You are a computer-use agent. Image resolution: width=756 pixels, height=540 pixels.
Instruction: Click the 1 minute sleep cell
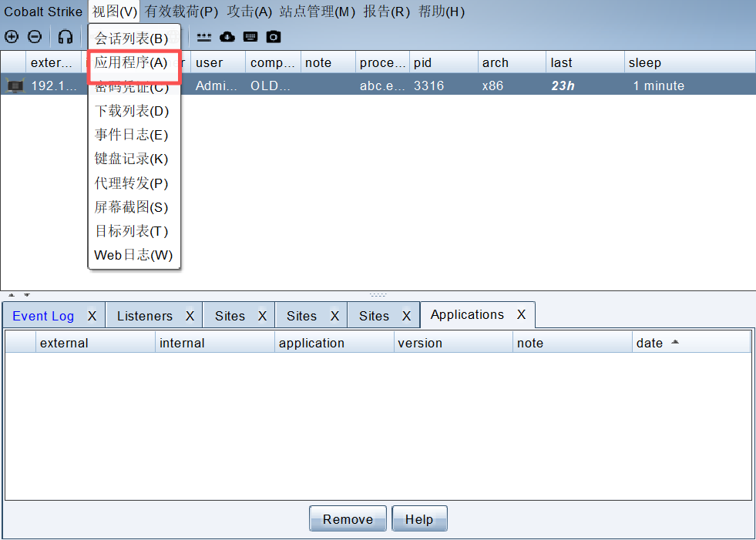coord(690,86)
